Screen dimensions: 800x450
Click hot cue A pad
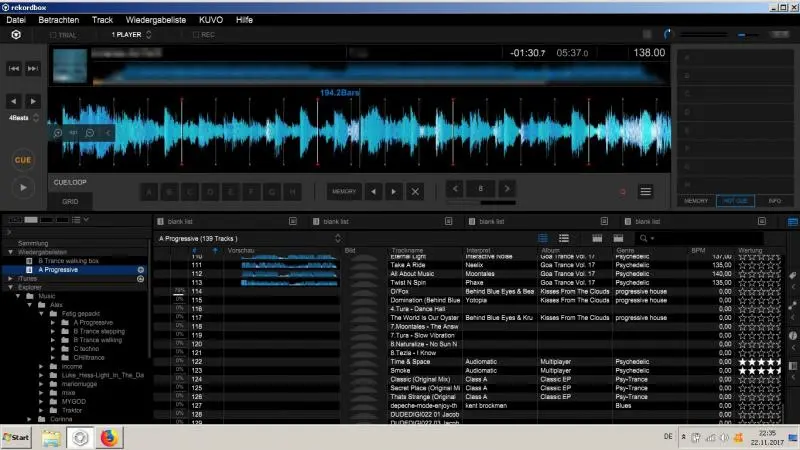150,191
